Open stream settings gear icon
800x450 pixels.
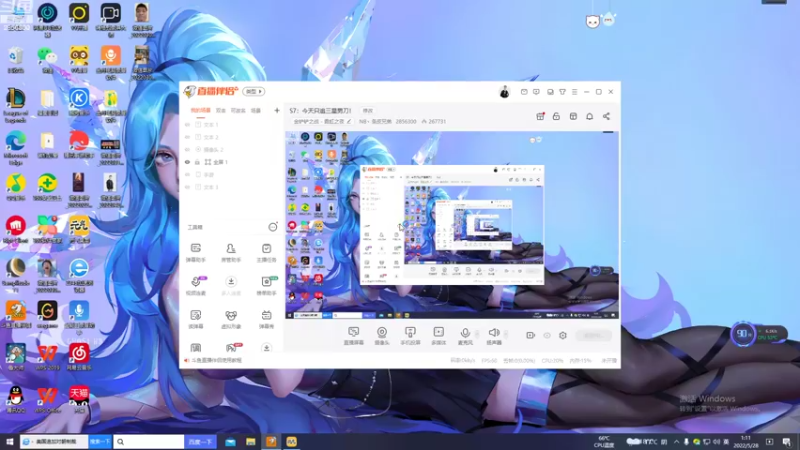[x=563, y=335]
